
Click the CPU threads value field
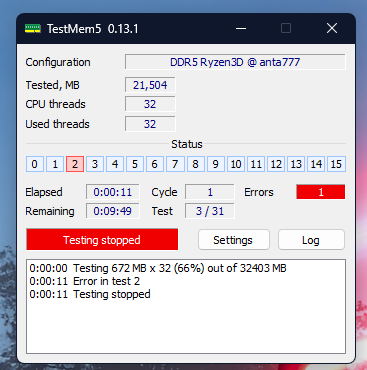coord(150,104)
